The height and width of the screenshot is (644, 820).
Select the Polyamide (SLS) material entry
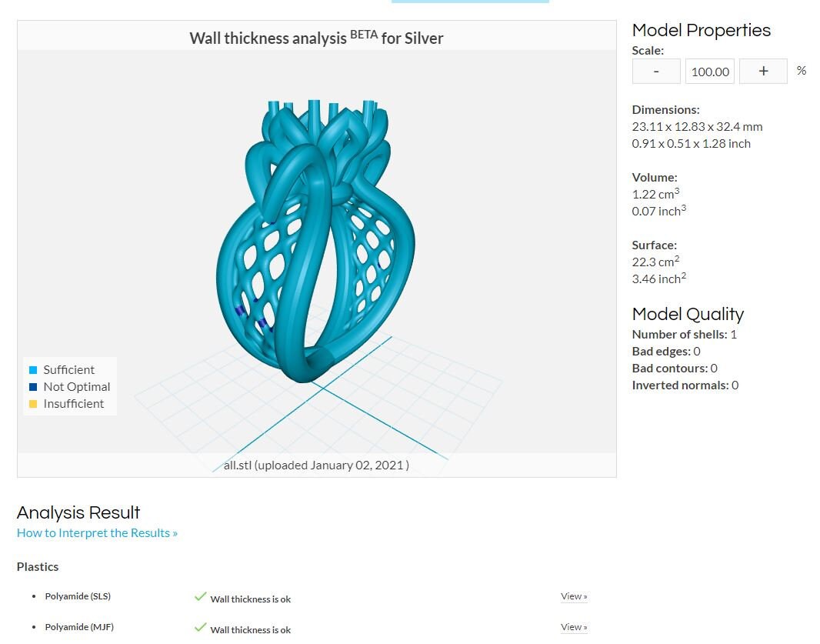click(78, 596)
